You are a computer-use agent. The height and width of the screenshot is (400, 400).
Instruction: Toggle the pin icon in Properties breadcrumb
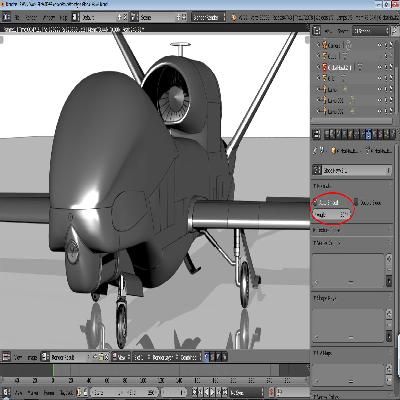pos(315,151)
